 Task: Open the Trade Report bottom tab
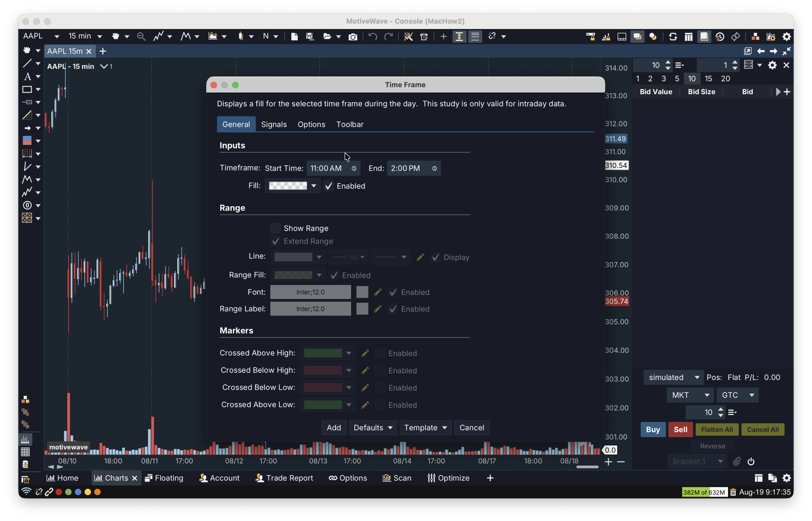point(284,478)
